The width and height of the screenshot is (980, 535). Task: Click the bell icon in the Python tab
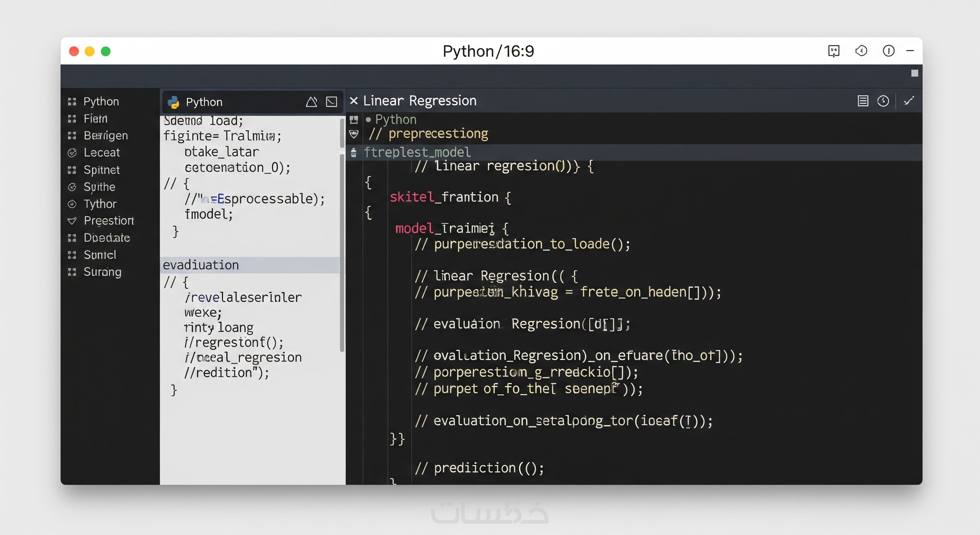tap(311, 102)
